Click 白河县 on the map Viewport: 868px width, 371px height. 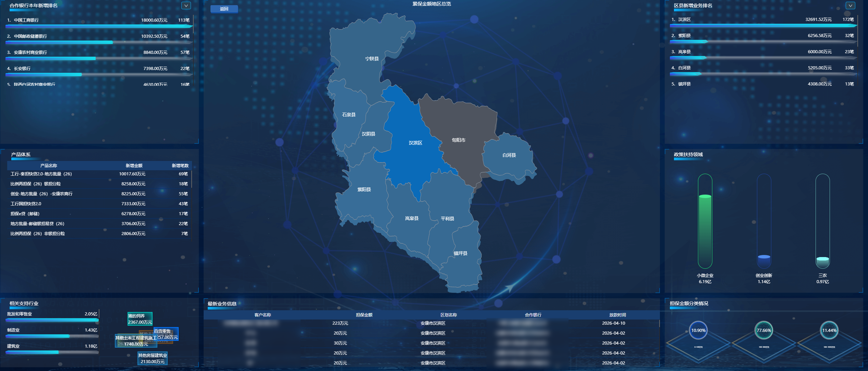[509, 155]
